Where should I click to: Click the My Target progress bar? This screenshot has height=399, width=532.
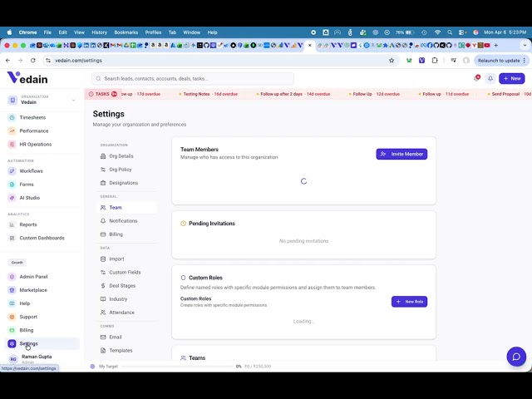pos(177,367)
